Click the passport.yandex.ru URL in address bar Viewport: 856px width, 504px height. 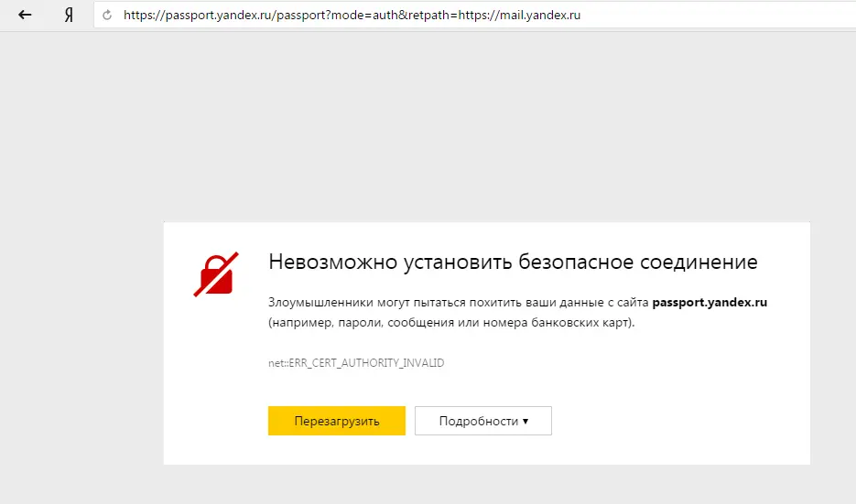[x=352, y=16]
